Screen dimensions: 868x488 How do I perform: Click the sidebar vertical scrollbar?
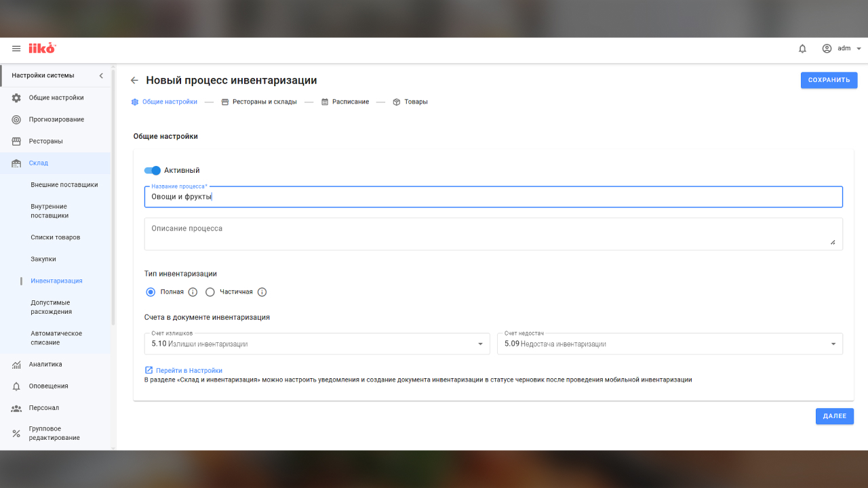point(113,197)
